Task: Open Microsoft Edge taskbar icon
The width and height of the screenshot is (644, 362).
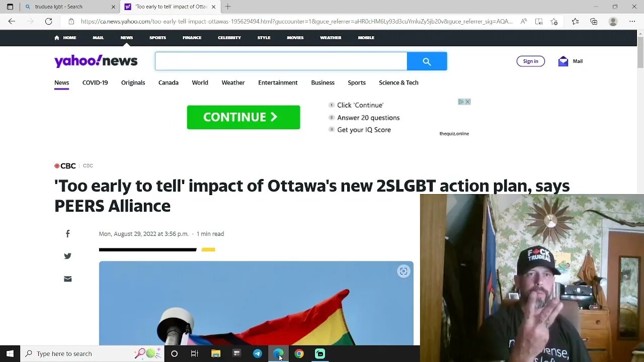Action: [x=278, y=353]
